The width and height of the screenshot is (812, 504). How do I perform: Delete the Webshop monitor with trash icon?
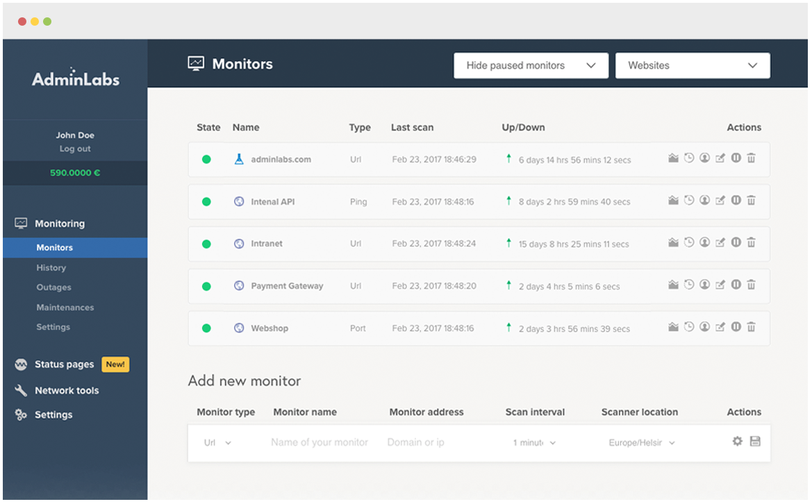click(x=752, y=327)
